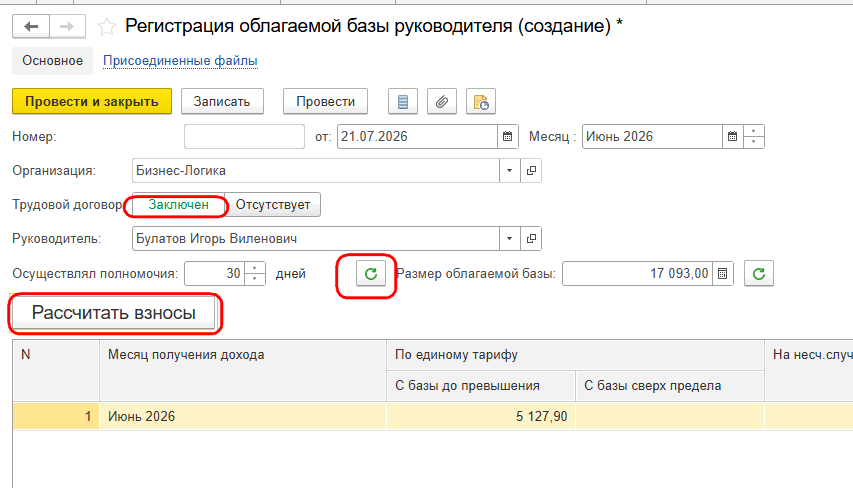Click the Месяц field showing Июнь 2026
Viewport: 853px width, 488px height.
(x=652, y=137)
